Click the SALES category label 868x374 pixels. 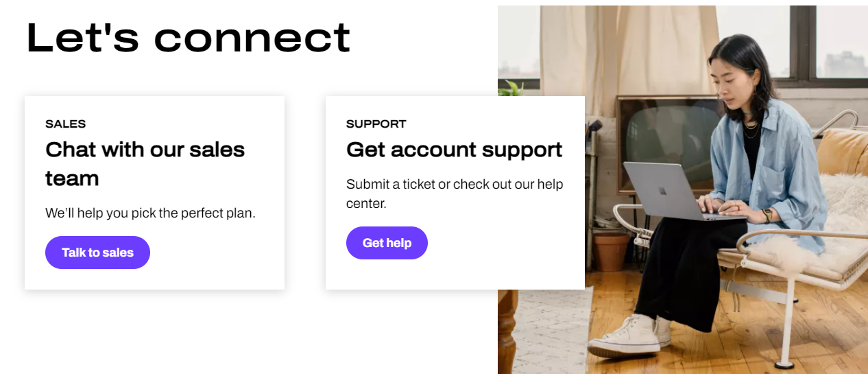coord(65,124)
